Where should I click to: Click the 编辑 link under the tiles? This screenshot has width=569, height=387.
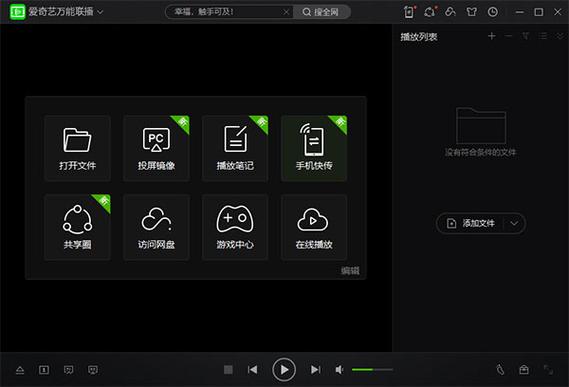(350, 270)
